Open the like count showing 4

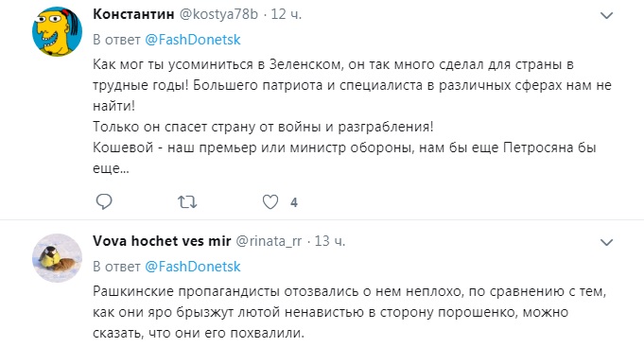tap(294, 202)
